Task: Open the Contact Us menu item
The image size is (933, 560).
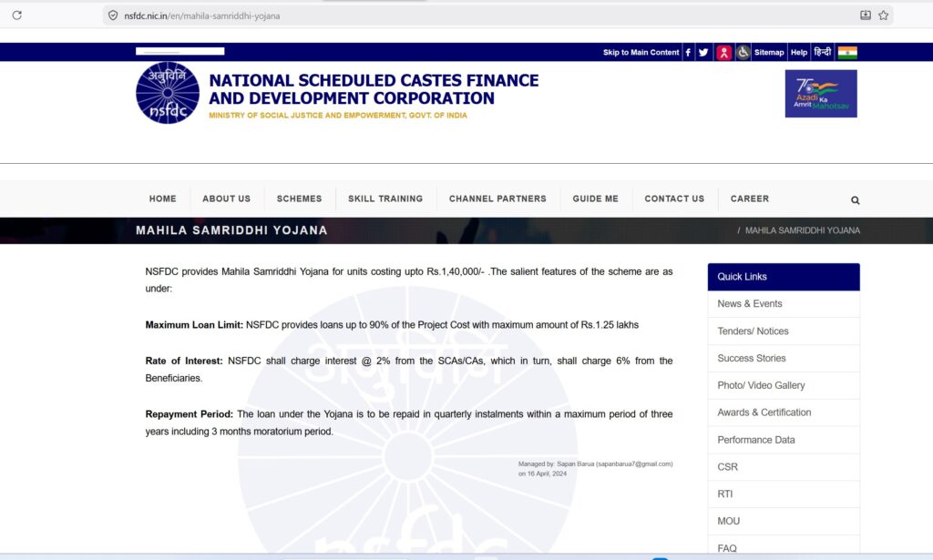Action: pyautogui.click(x=674, y=199)
